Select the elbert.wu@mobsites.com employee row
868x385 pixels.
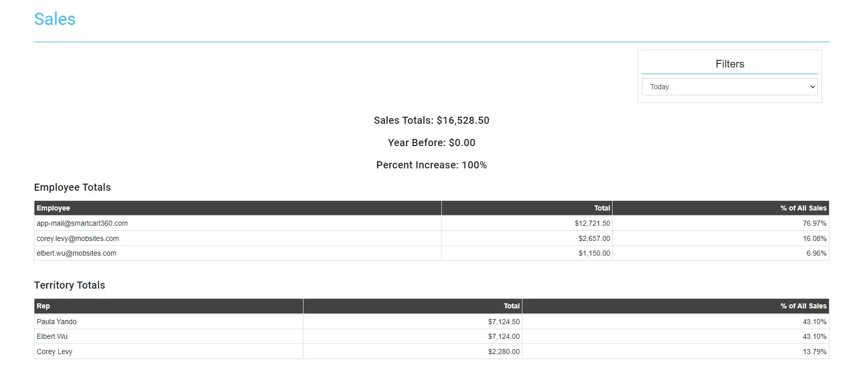pyautogui.click(x=77, y=253)
